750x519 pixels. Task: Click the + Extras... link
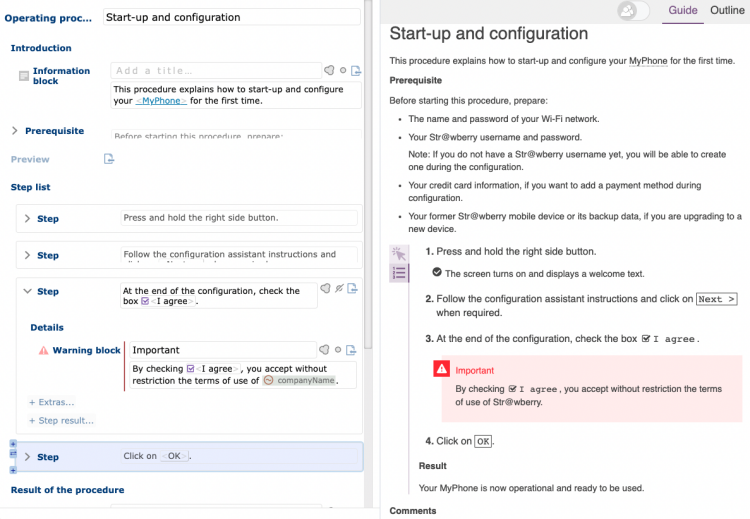[52, 402]
